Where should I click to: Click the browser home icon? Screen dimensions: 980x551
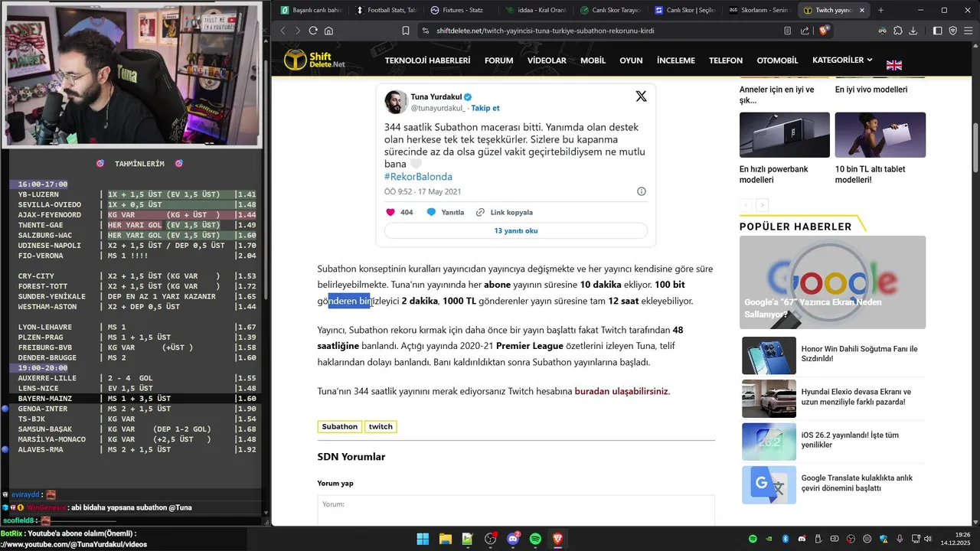pos(328,31)
